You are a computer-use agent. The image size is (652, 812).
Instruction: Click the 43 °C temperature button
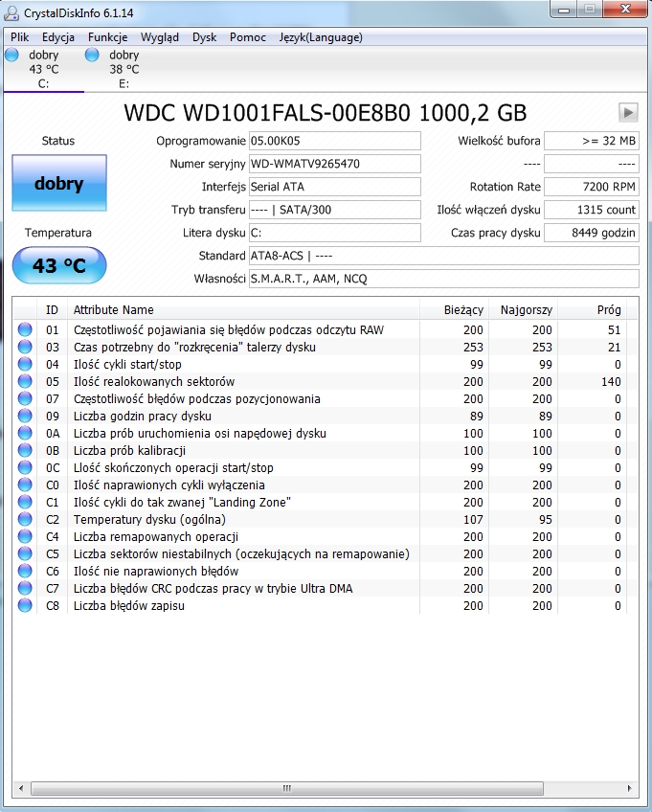click(59, 265)
